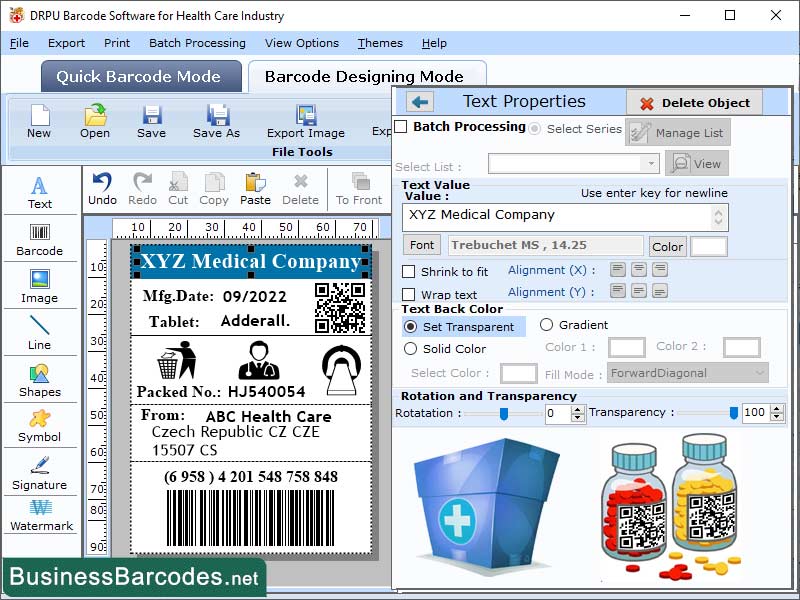Open the Batch Processing menu
Screen dimensions: 800x600
197,43
